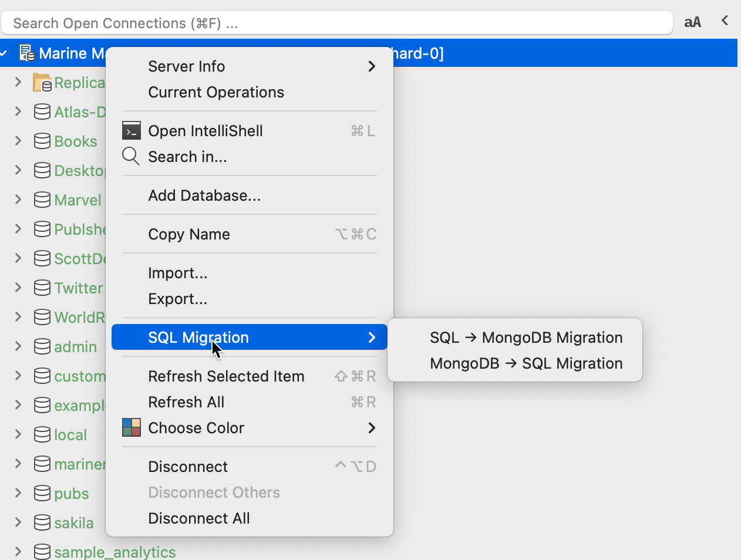Select the local database in the tree
This screenshot has width=741, height=560.
tap(70, 435)
